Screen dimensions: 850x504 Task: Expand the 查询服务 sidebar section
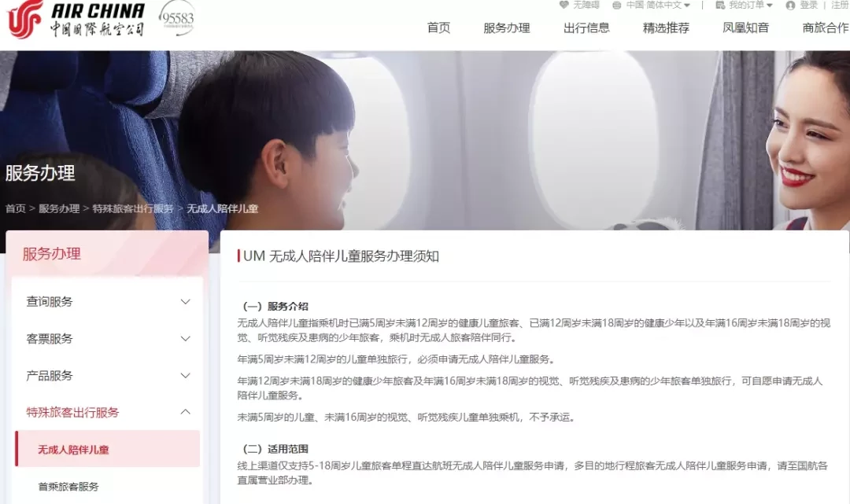[x=107, y=301]
